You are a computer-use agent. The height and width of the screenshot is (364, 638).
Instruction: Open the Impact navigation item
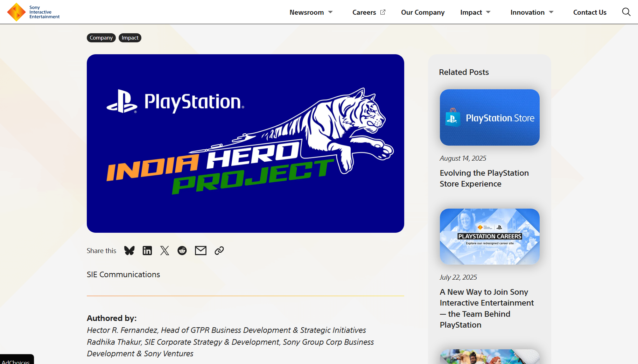[x=471, y=12]
